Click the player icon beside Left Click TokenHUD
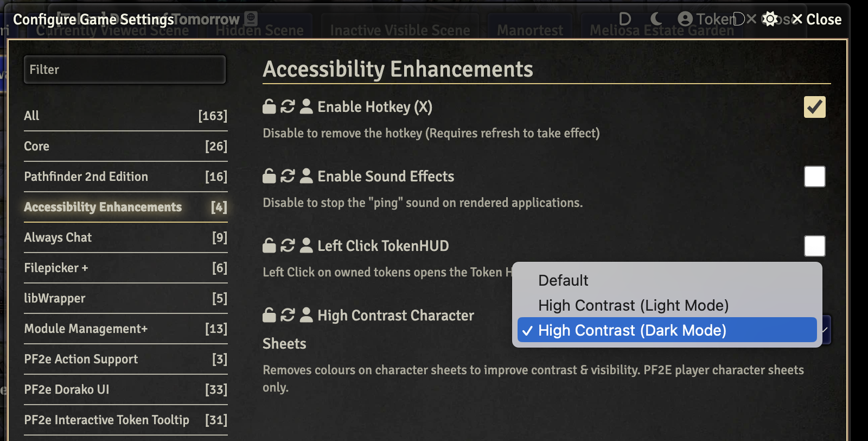The width and height of the screenshot is (868, 441). [307, 245]
